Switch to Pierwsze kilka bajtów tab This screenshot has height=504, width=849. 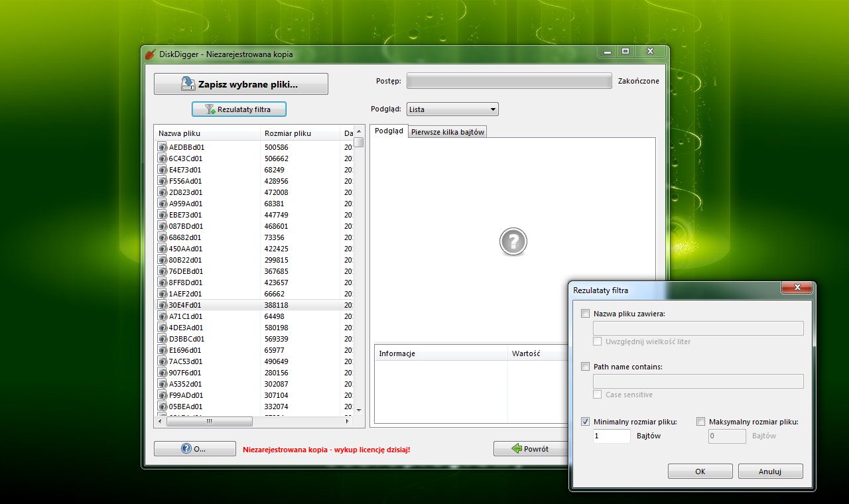tap(448, 132)
